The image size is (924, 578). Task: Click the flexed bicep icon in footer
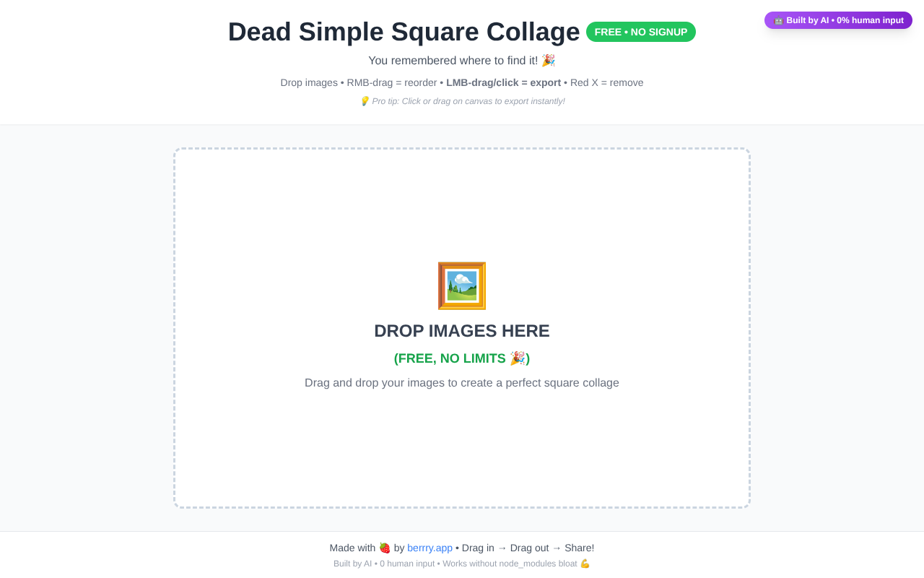pos(585,563)
